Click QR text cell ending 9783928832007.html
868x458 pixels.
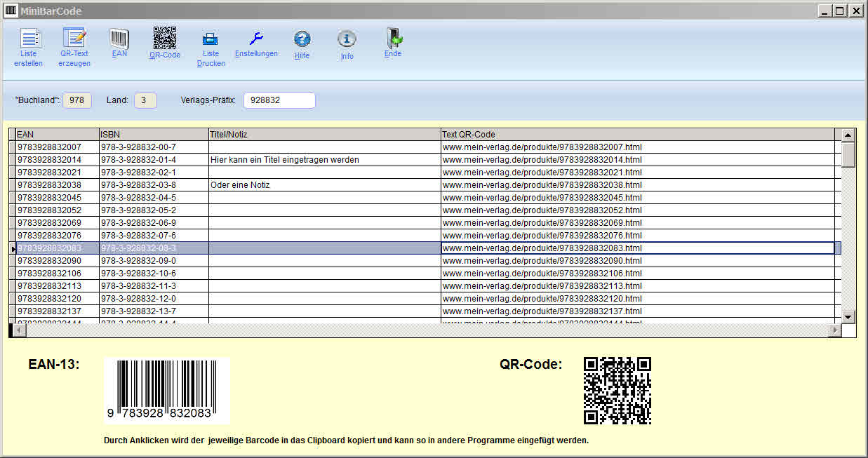(638, 147)
